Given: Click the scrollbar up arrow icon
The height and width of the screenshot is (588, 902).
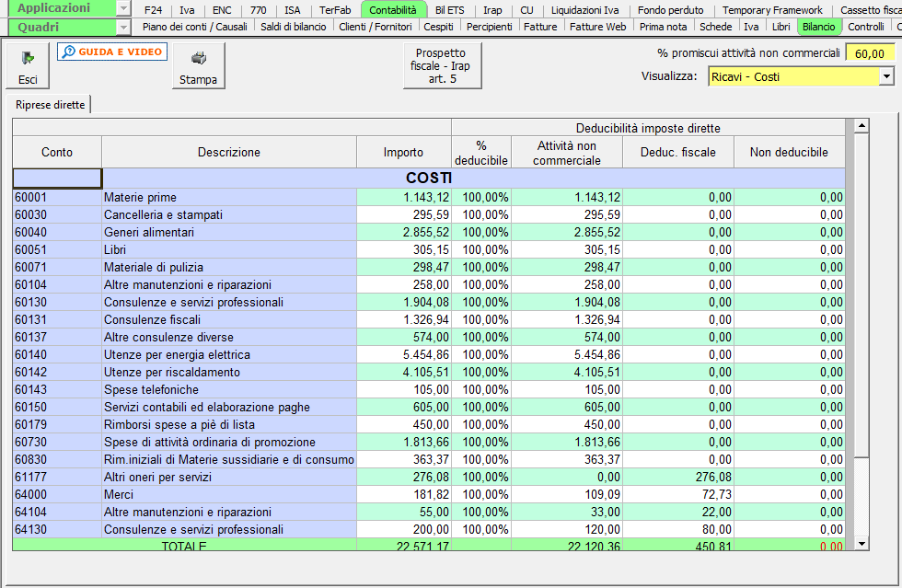Looking at the screenshot, I should 862,124.
